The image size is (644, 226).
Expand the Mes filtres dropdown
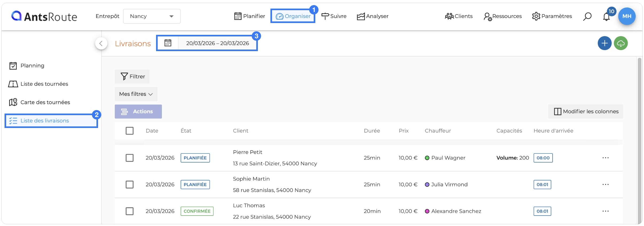pyautogui.click(x=136, y=94)
